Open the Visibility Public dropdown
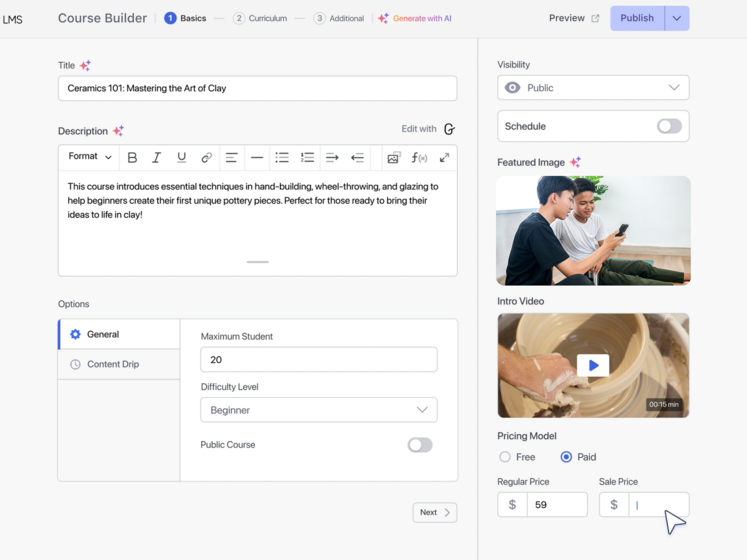747x560 pixels. click(x=593, y=88)
